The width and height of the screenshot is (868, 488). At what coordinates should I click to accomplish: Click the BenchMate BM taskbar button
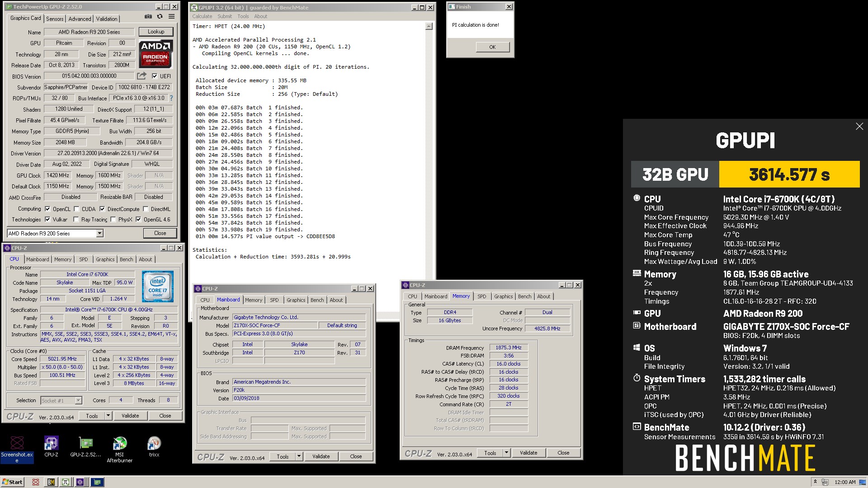pyautogui.click(x=51, y=482)
